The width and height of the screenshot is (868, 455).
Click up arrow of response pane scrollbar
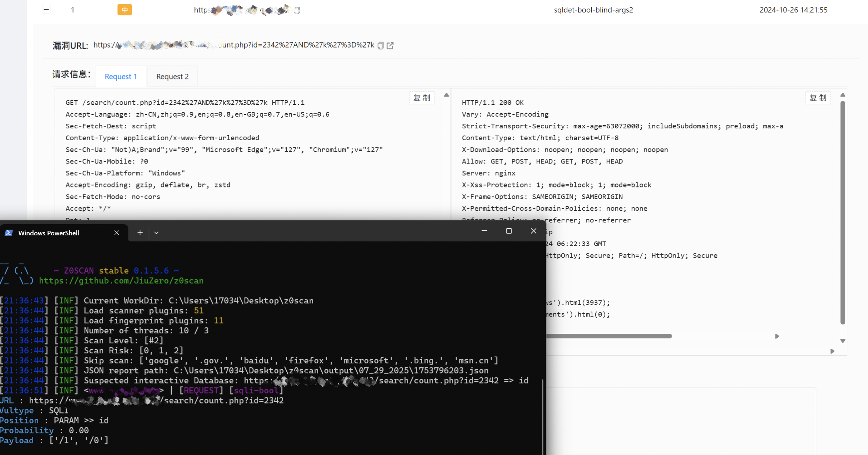point(843,95)
